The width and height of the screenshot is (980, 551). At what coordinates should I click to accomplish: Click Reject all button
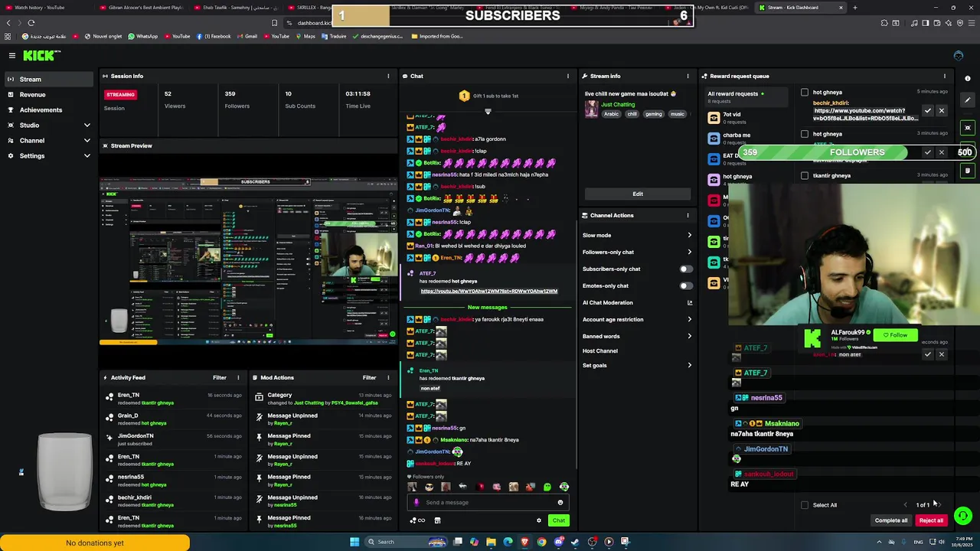pyautogui.click(x=931, y=520)
